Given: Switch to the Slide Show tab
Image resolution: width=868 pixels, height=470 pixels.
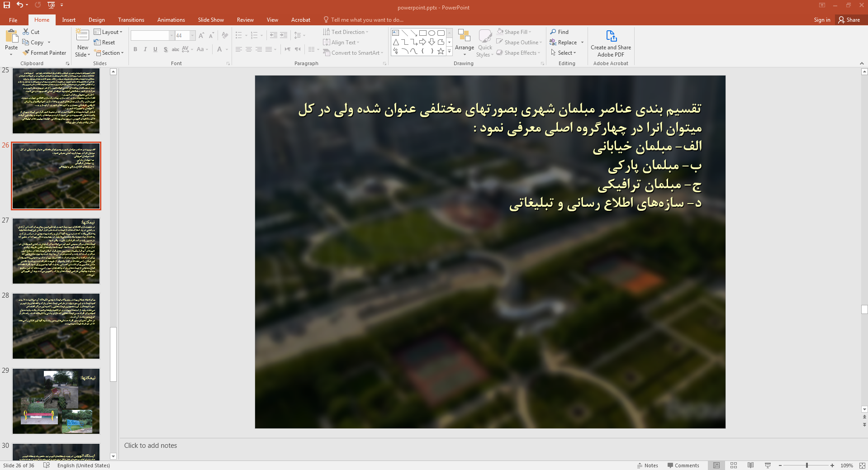Looking at the screenshot, I should pos(211,20).
